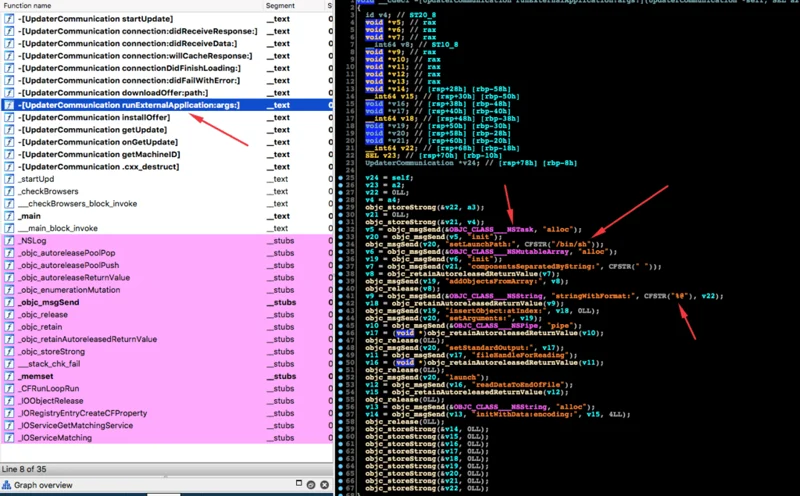Click function icon beside startUpdate row
The image size is (800, 496).
[x=9, y=19]
